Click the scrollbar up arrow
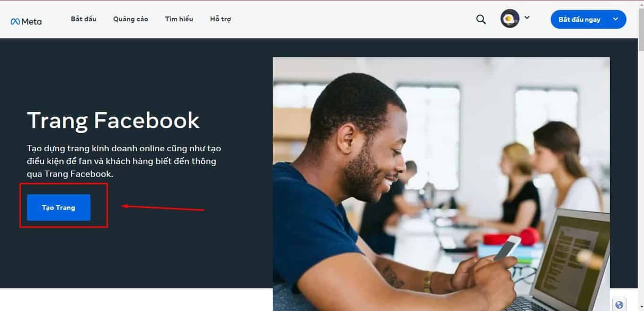 (641, 4)
